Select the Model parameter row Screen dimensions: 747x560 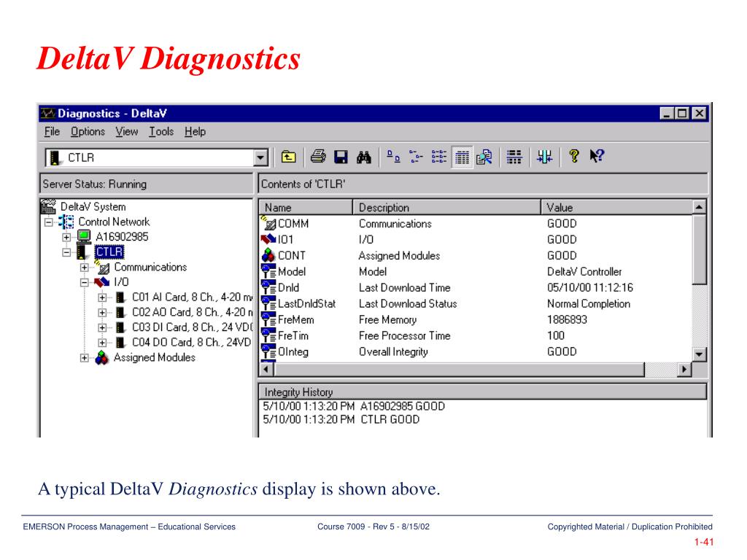(x=476, y=271)
